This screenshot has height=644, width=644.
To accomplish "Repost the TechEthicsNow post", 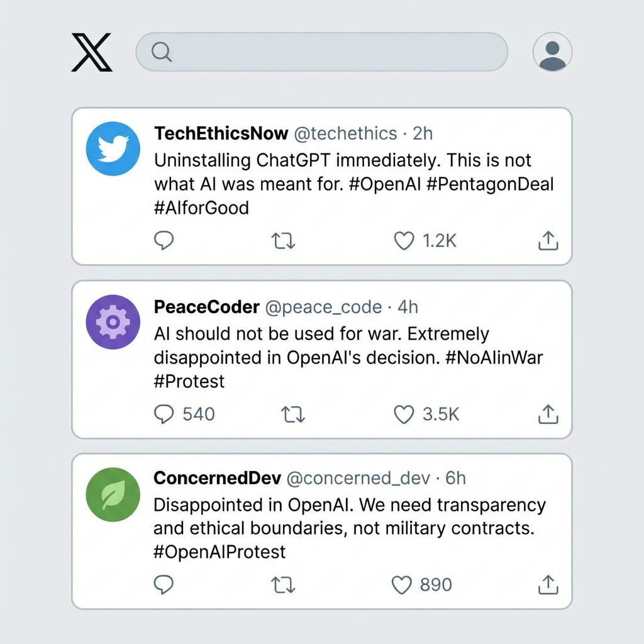I will [x=283, y=241].
